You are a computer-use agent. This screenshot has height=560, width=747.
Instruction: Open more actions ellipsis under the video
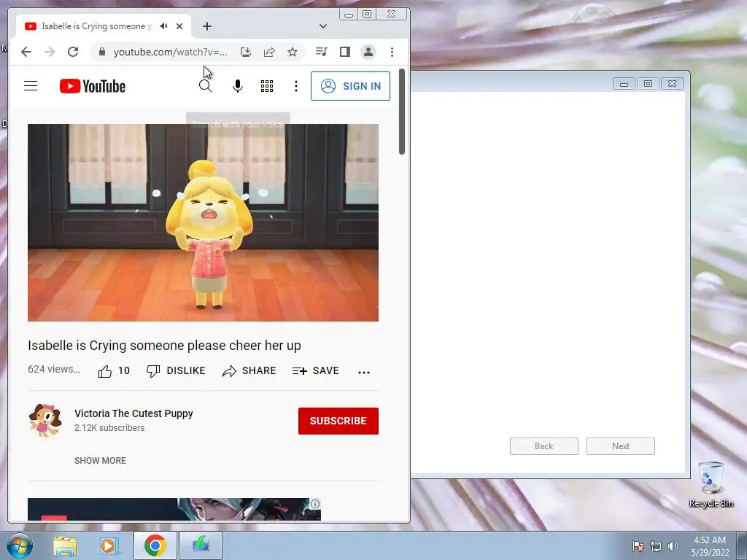[x=364, y=373]
